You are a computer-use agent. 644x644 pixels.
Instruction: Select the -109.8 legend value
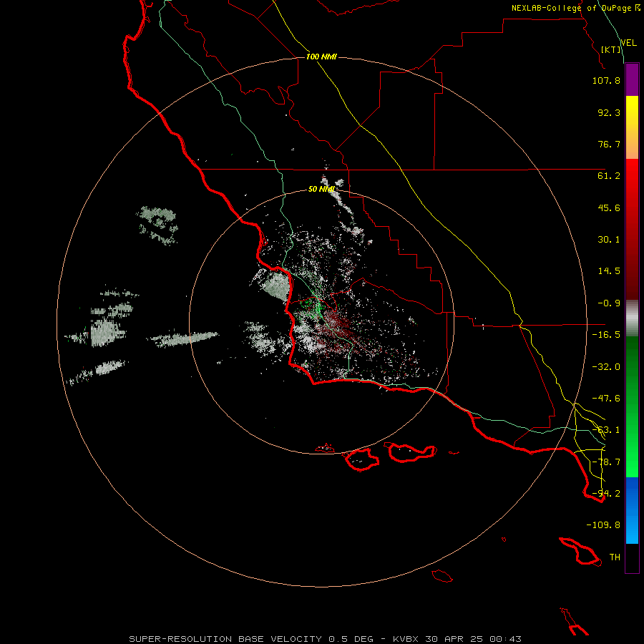pos(603,525)
